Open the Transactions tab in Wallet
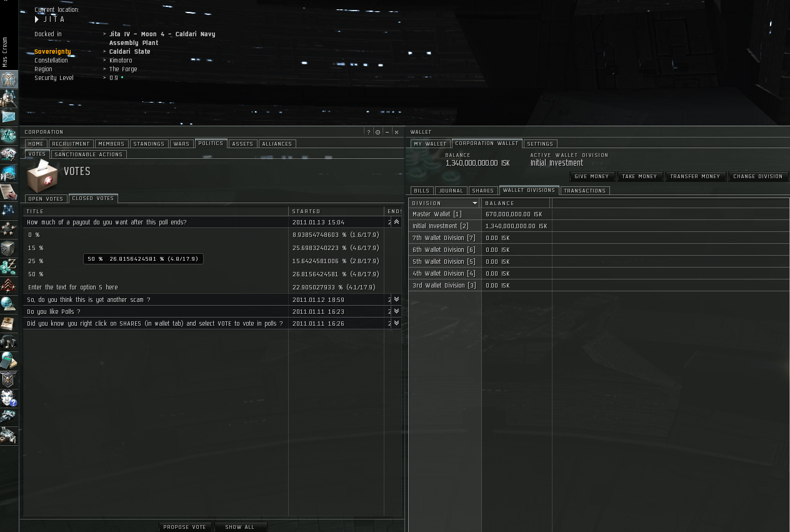This screenshot has width=790, height=532. (x=584, y=191)
